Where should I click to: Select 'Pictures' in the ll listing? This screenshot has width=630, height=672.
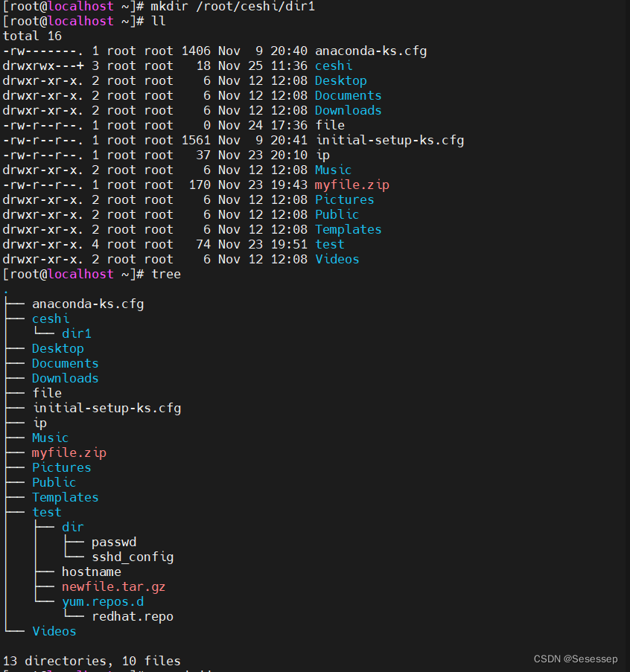point(344,199)
